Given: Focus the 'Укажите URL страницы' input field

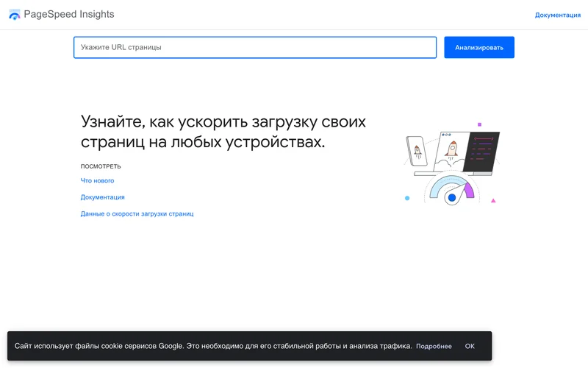Looking at the screenshot, I should 255,47.
